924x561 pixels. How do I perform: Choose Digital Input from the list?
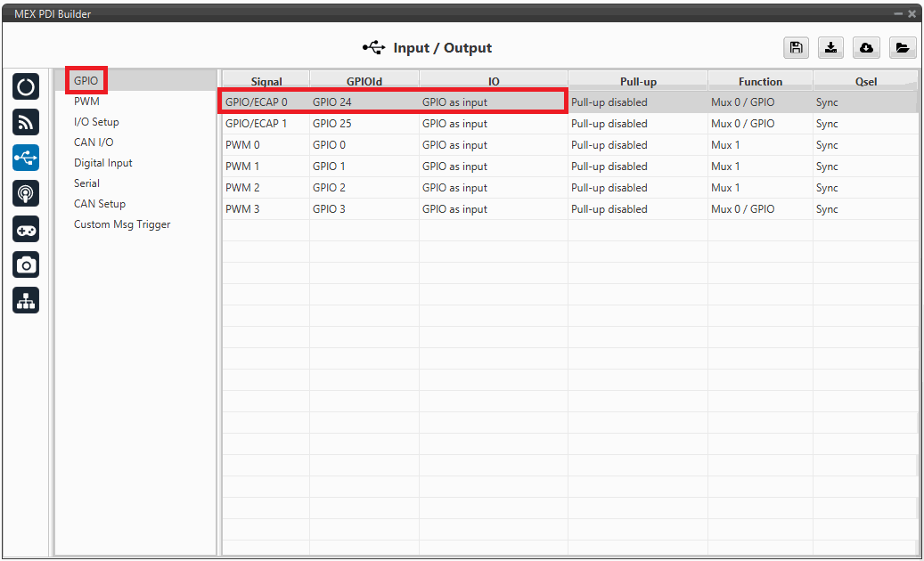[x=103, y=163]
